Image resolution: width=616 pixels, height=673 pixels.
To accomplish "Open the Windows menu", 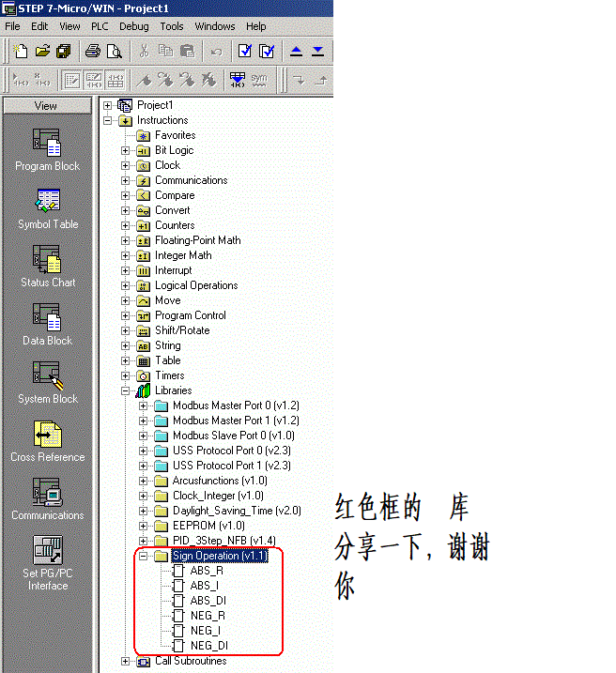I will pos(215,26).
